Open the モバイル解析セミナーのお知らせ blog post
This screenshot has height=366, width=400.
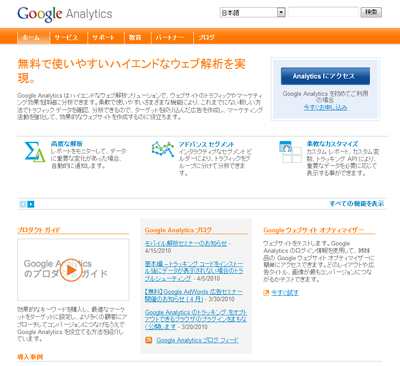point(186,243)
